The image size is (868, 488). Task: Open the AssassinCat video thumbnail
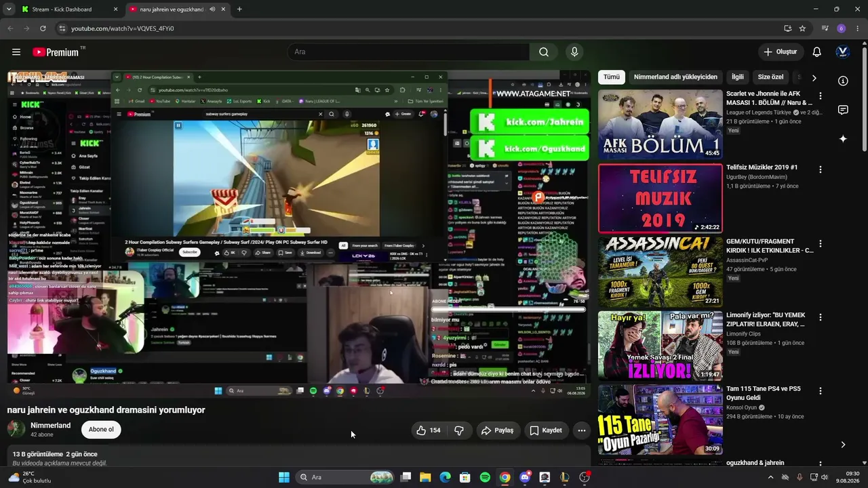click(660, 272)
